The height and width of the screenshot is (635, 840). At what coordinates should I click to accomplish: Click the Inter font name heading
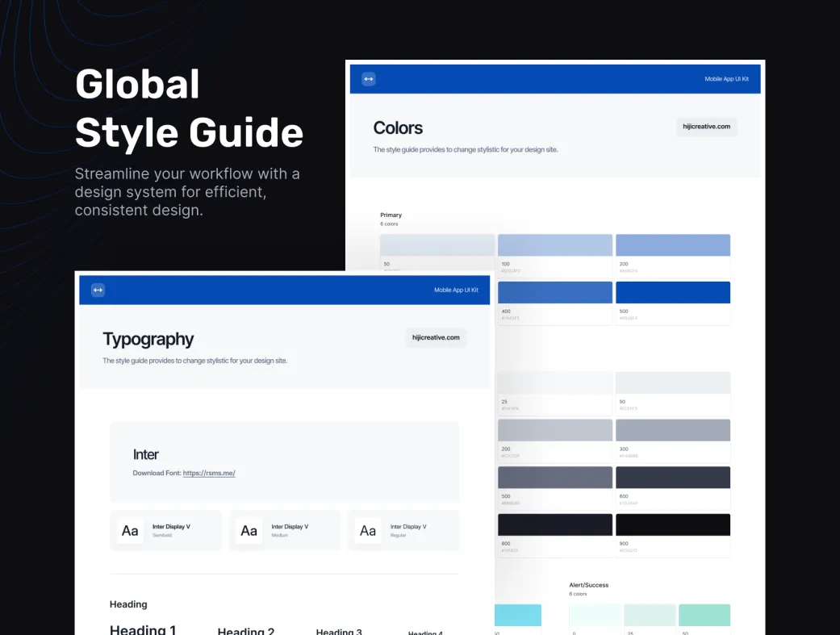[146, 455]
